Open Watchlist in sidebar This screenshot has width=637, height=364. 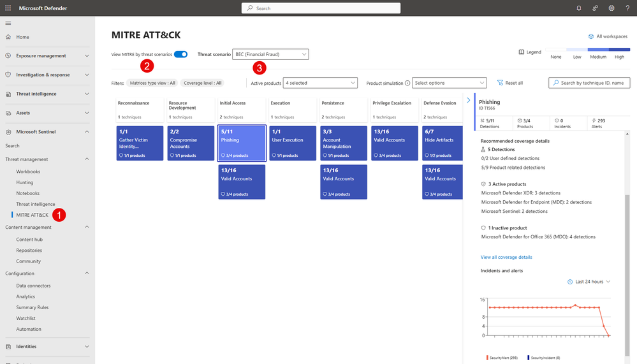[x=26, y=319]
